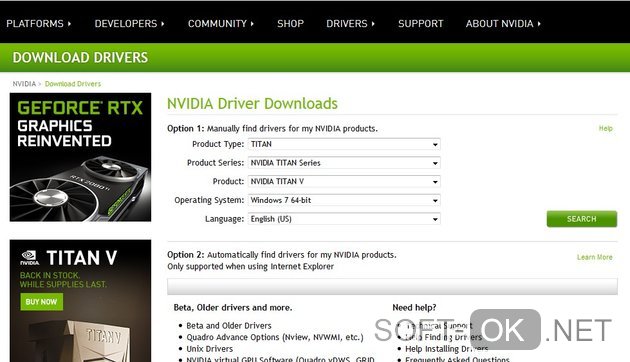Viewport: 630px width, 362px height.
Task: Open the PLATFORMS menu
Action: (x=39, y=24)
